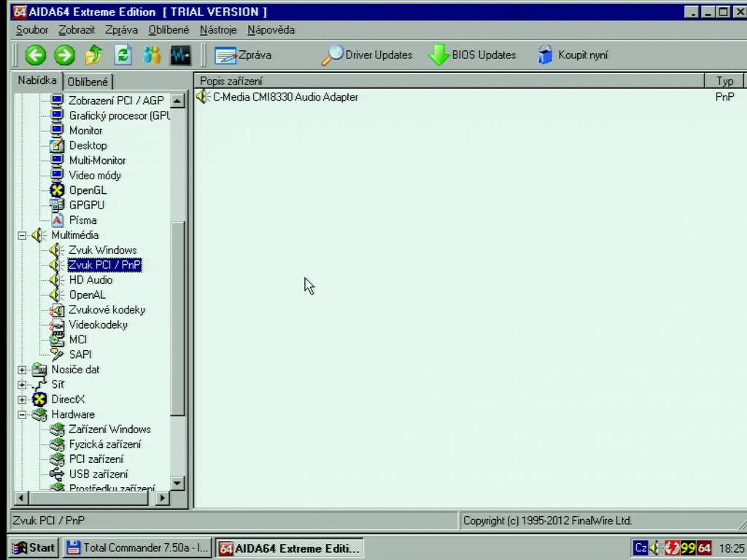This screenshot has height=560, width=747.
Task: Switch to the Nabídka tab
Action: pyautogui.click(x=37, y=80)
